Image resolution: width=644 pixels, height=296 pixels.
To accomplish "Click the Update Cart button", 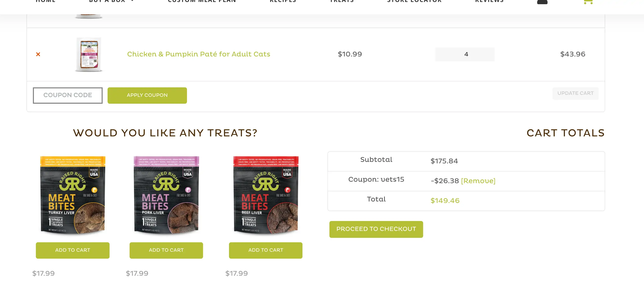I will pyautogui.click(x=575, y=93).
